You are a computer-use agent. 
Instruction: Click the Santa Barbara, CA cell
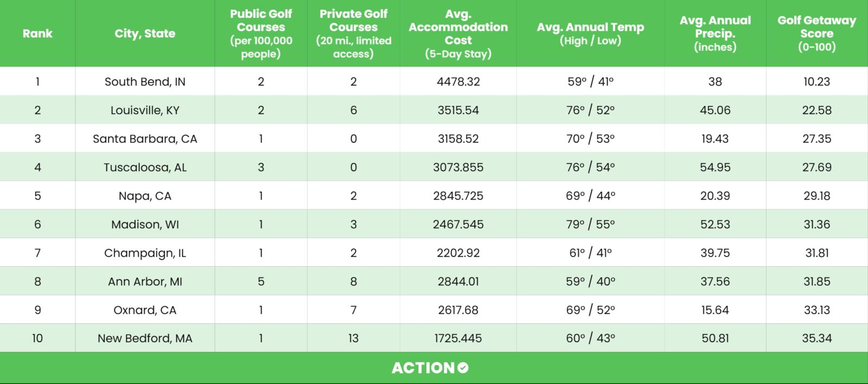click(145, 139)
